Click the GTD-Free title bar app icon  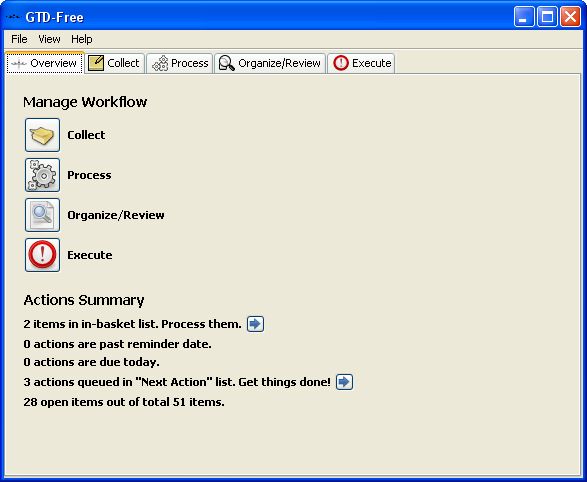(13, 17)
